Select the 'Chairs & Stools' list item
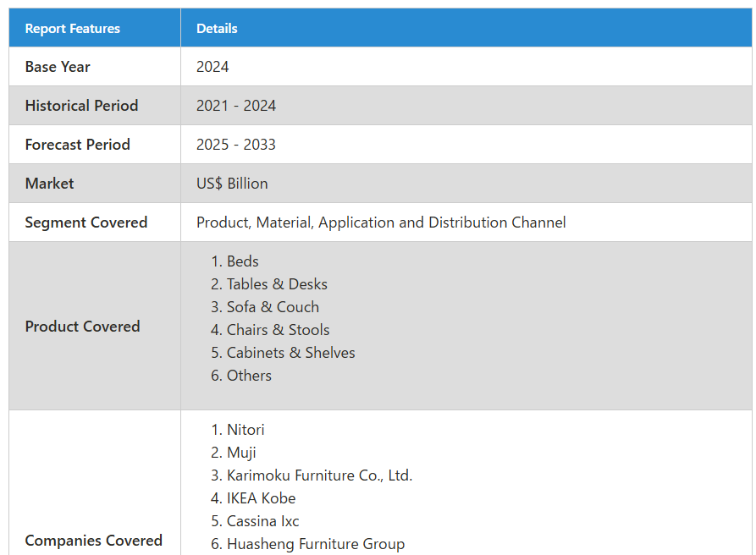Image resolution: width=756 pixels, height=555 pixels. (x=279, y=330)
